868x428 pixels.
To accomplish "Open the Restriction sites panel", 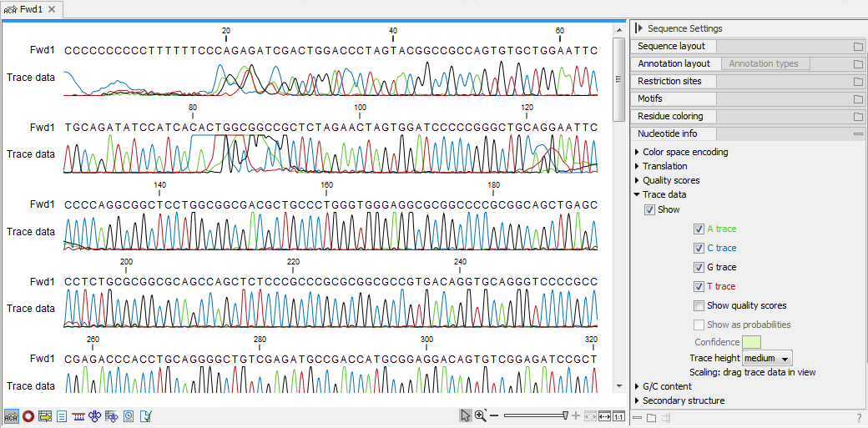I will click(x=669, y=81).
